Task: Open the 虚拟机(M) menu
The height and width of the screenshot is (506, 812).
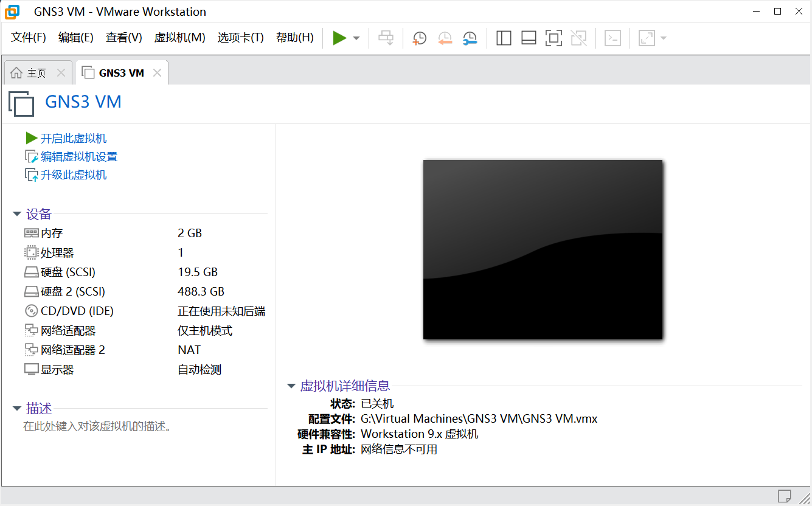Action: tap(179, 37)
